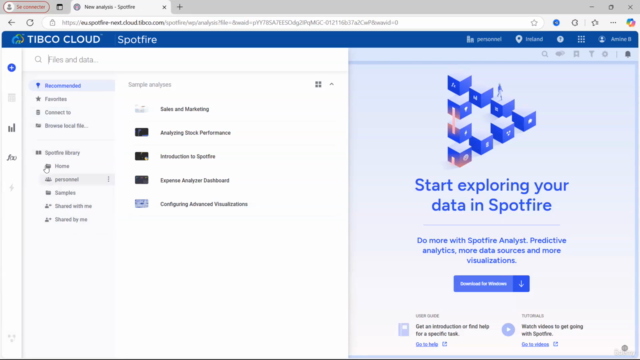
Task: Open Shared by me
Action: click(71, 220)
